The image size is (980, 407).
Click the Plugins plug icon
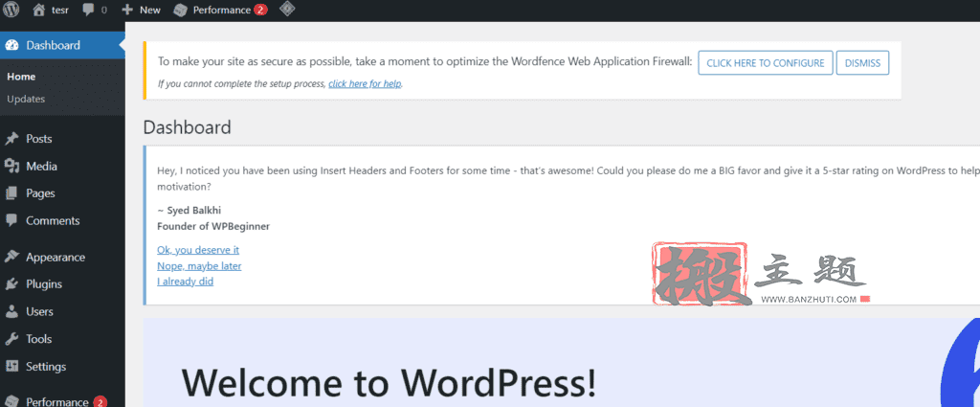[11, 283]
